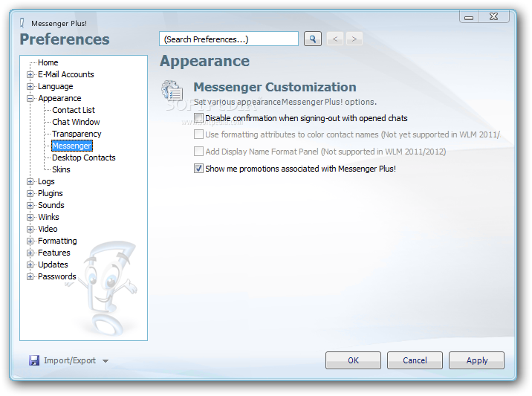The width and height of the screenshot is (532, 396).
Task: Select the Plugins label in tree
Action: [x=51, y=193]
